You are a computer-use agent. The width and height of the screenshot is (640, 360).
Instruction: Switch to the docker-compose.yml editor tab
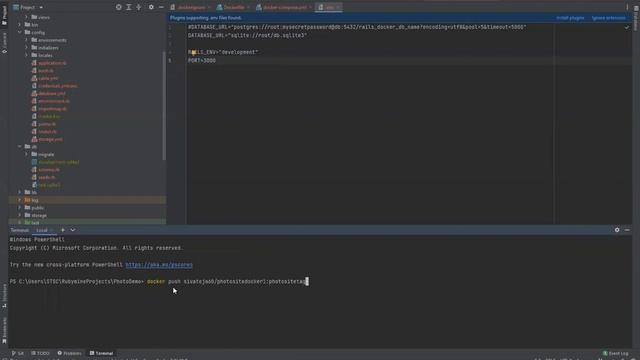(x=284, y=7)
